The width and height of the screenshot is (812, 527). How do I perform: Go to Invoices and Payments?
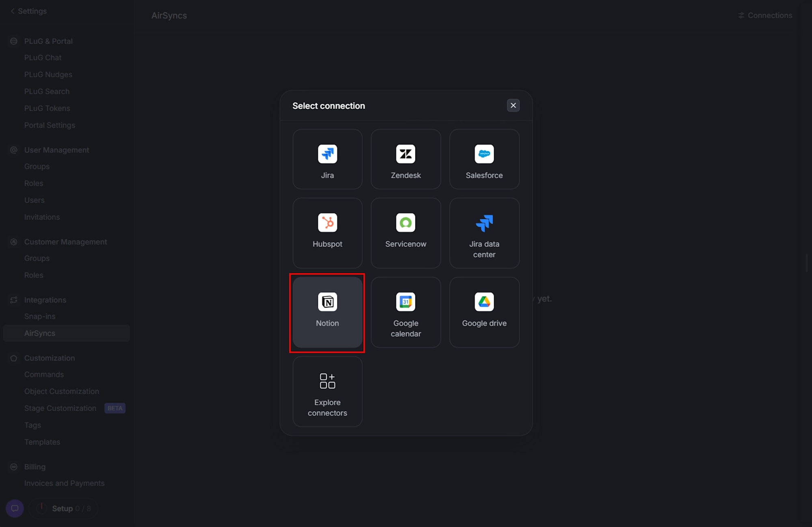point(64,483)
